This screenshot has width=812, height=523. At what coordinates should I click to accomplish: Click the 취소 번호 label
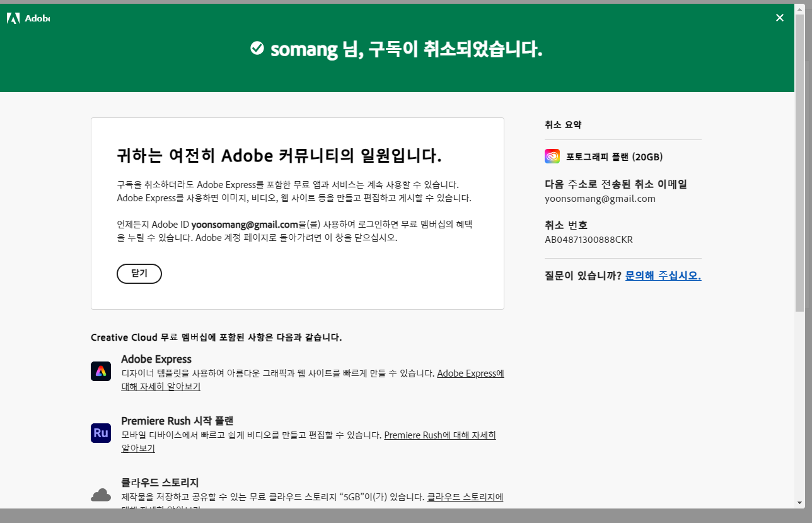coord(566,225)
